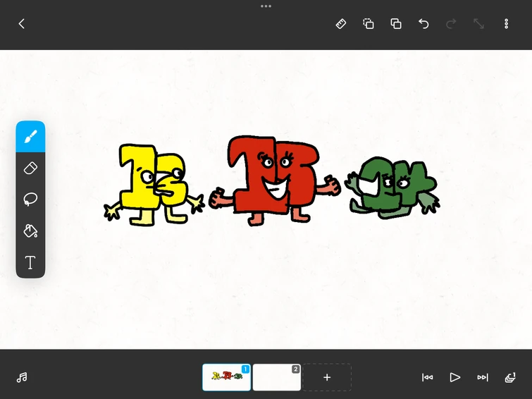Go back using the top-left arrow

21,24
